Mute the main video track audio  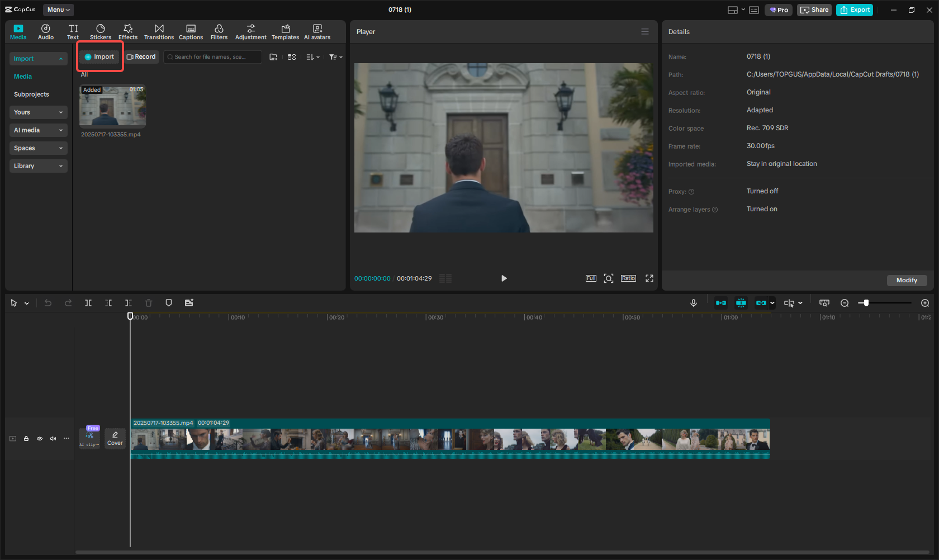[x=53, y=439]
